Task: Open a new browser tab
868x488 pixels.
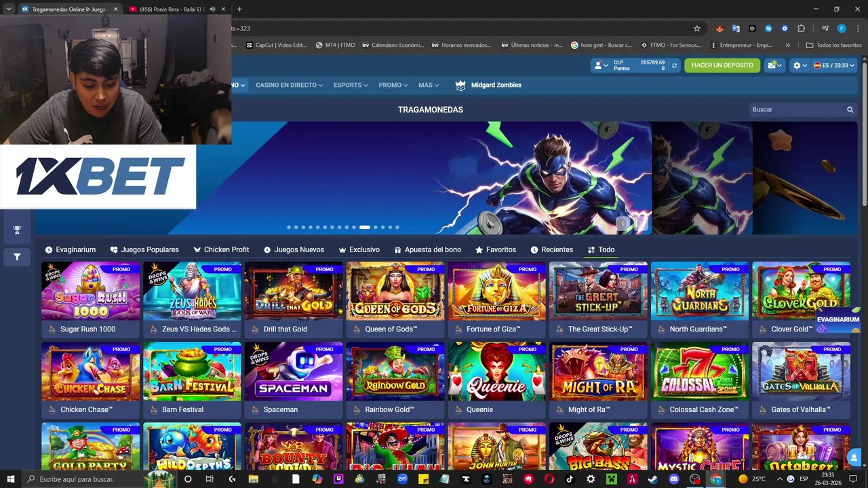Action: click(239, 9)
